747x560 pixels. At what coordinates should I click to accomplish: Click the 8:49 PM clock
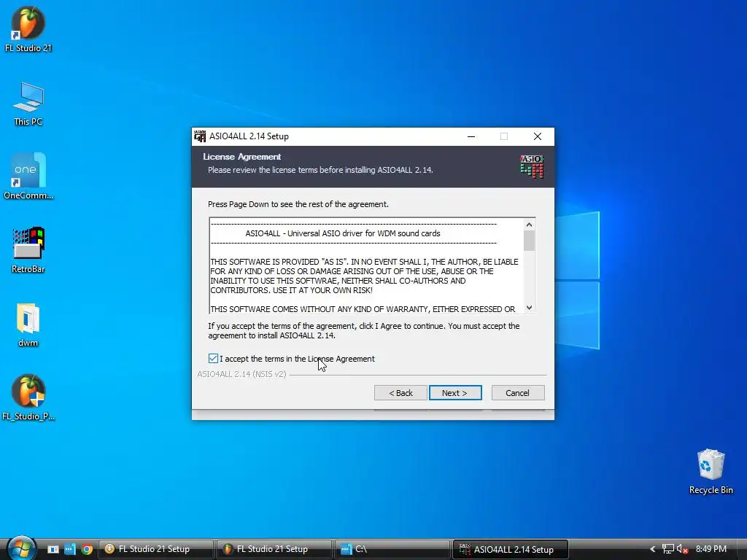pos(711,549)
